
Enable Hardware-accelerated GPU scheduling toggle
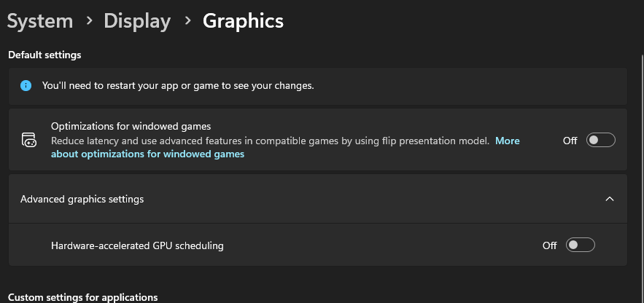coord(581,245)
